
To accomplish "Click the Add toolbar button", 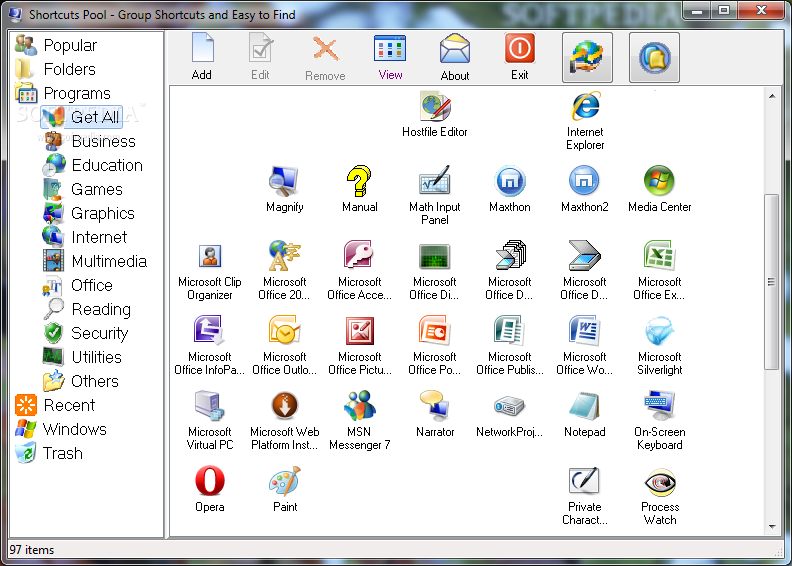I will point(202,57).
